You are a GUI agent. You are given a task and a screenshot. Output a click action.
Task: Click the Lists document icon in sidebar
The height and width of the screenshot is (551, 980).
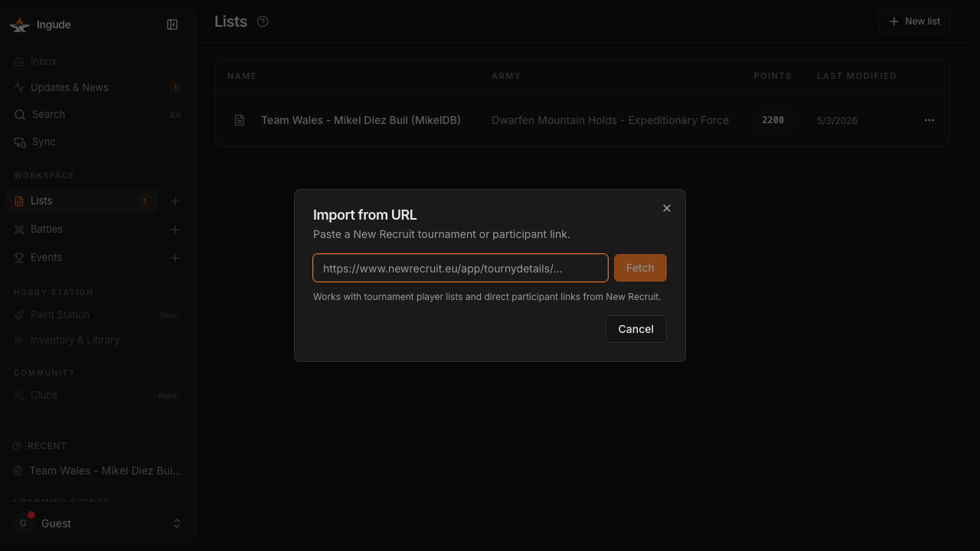coord(19,201)
